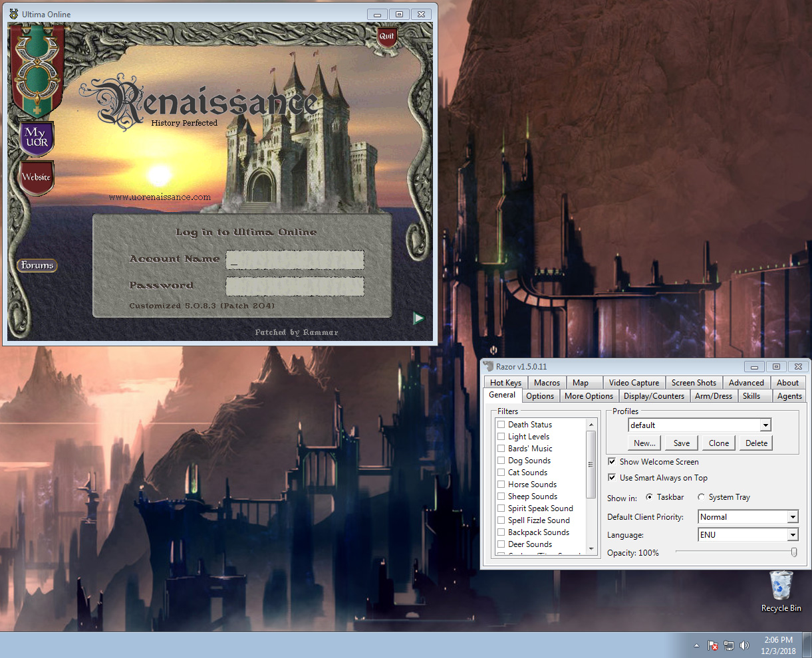
Task: Enable the Deer Sounds filter
Action: click(x=501, y=544)
